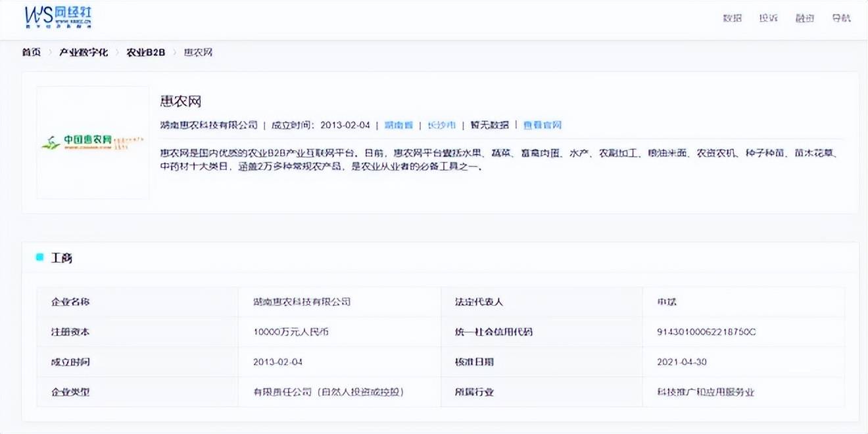868x434 pixels.
Task: Click the 网经社 site logo
Action: [x=58, y=17]
